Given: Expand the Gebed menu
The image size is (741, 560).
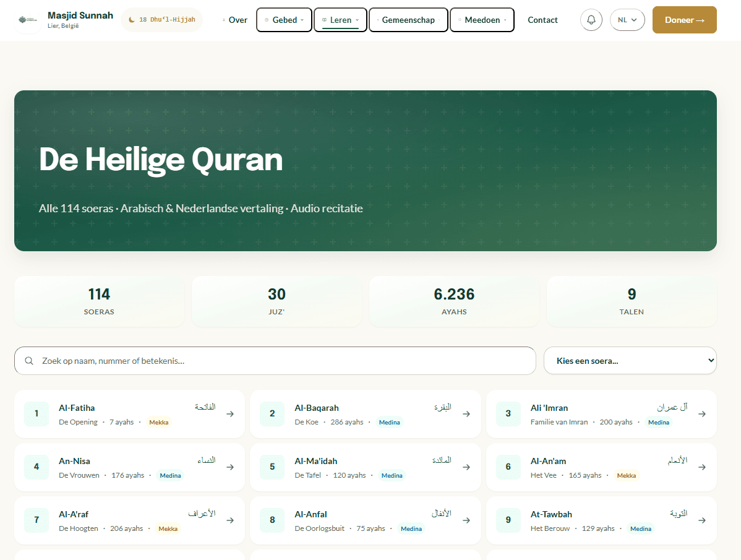Looking at the screenshot, I should (284, 20).
